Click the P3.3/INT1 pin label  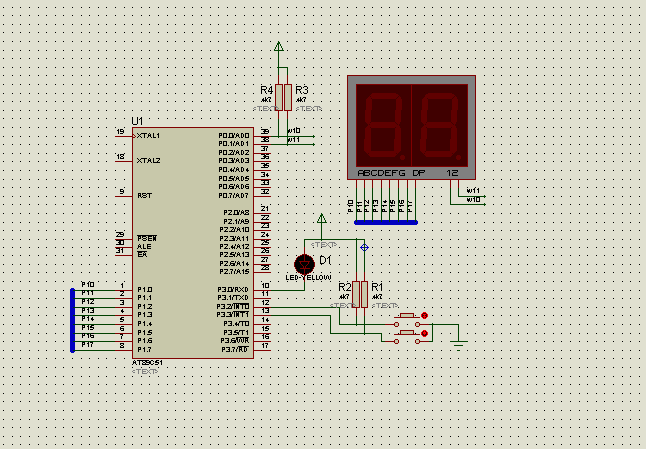point(233,315)
